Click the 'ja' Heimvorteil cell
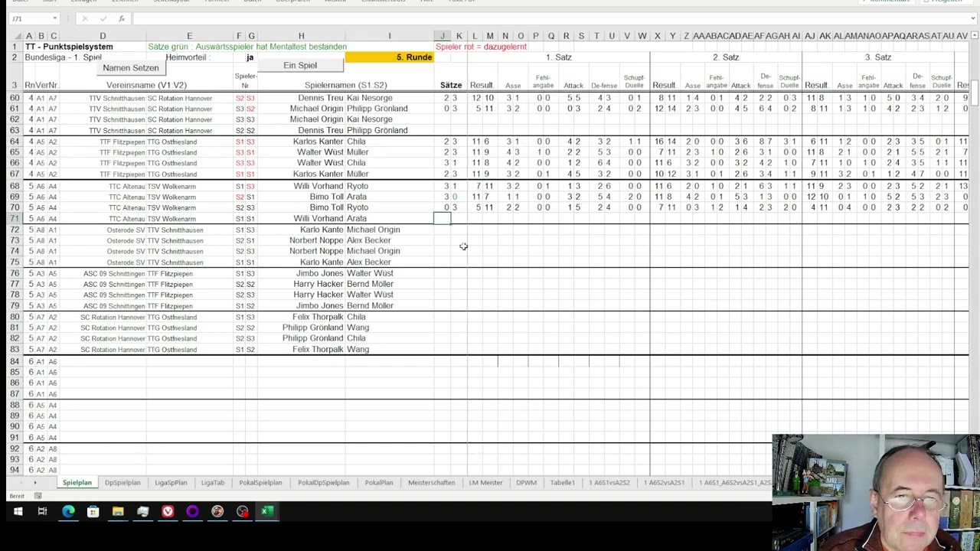This screenshot has height=551, width=980. click(250, 57)
